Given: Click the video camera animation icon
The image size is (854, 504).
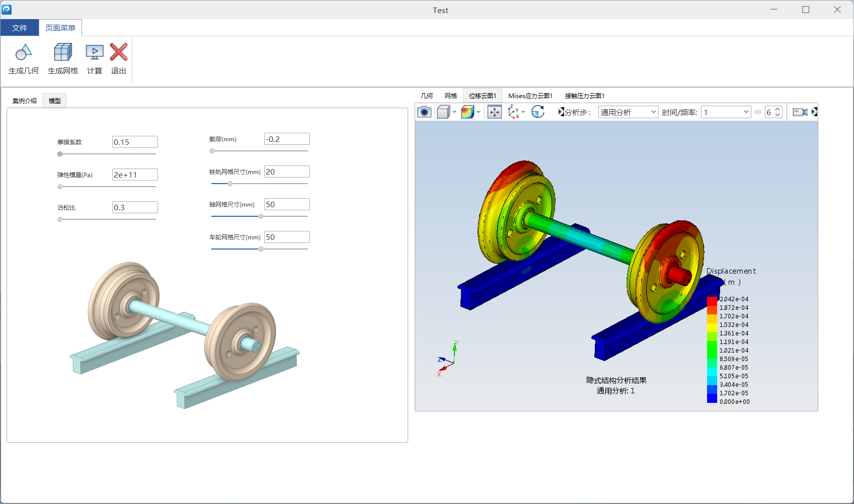Looking at the screenshot, I should tap(800, 112).
